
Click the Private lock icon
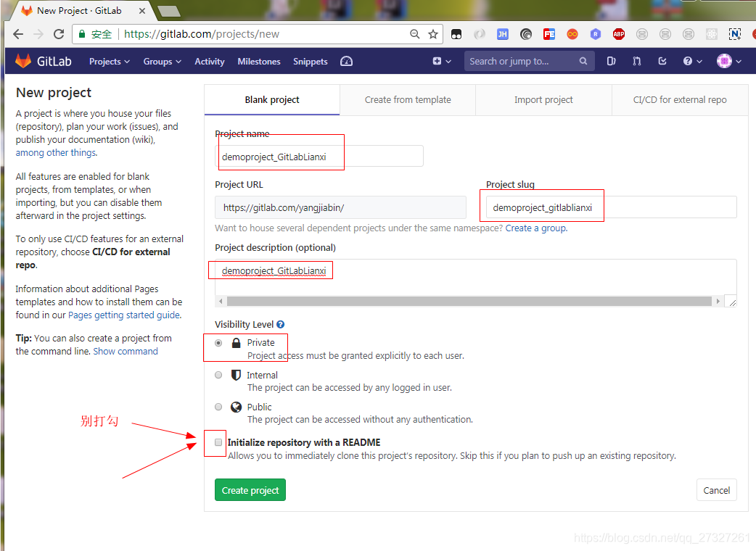click(x=236, y=343)
